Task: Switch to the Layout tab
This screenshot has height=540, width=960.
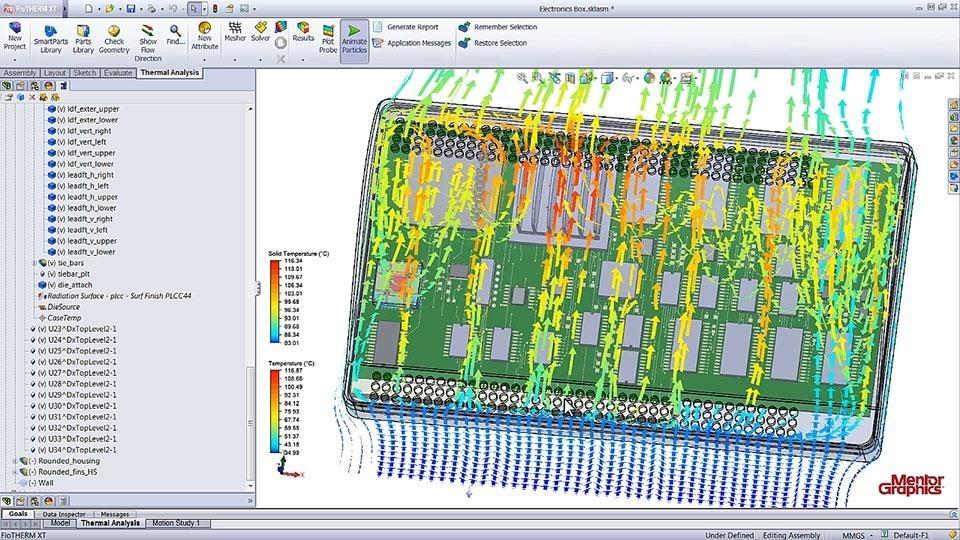Action: (x=54, y=73)
